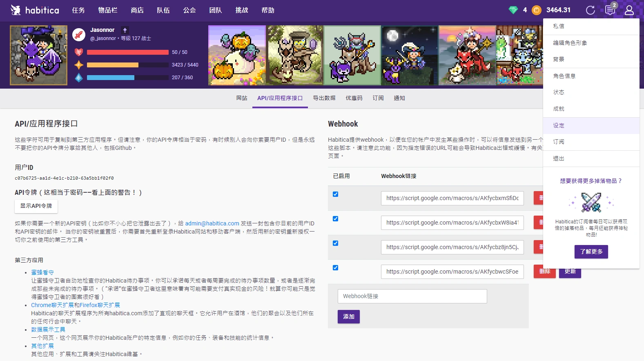Image resolution: width=644 pixels, height=361 pixels.
Task: Click the 了解更多 button
Action: click(x=591, y=252)
